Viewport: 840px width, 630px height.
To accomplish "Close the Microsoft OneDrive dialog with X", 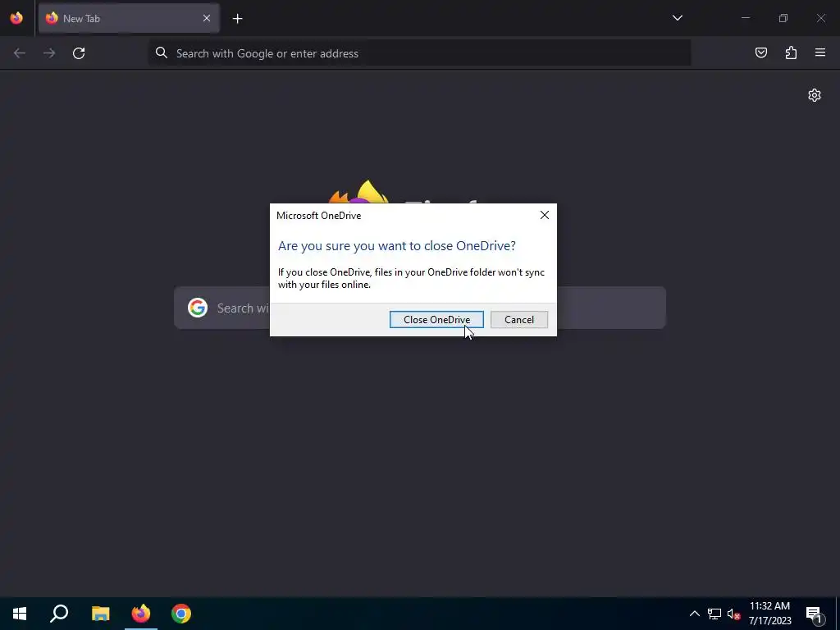I will [545, 215].
